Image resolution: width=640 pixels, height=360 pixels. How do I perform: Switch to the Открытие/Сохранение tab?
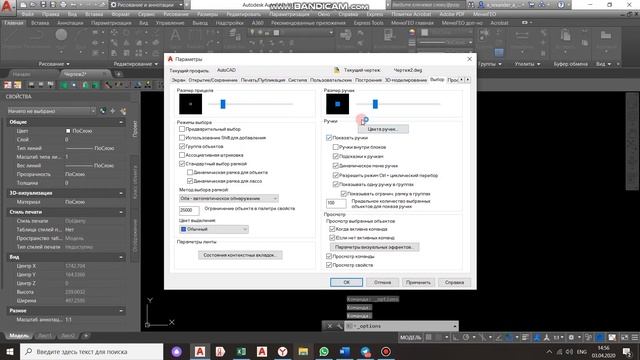213,80
